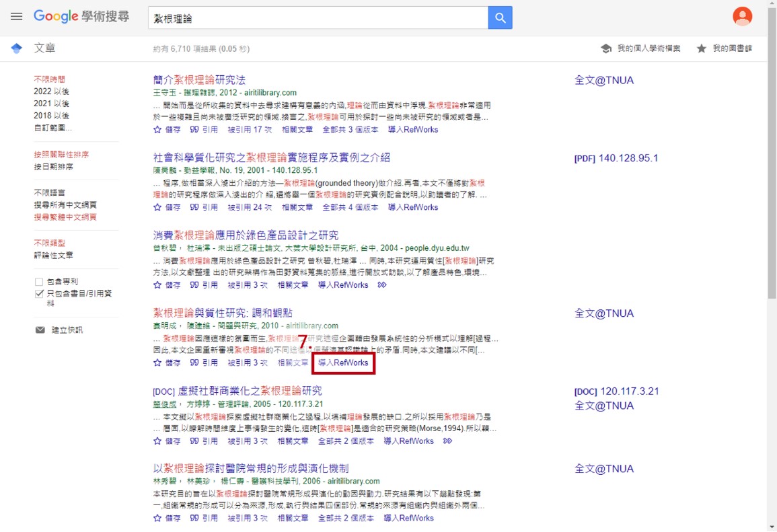Click the cite quote icon (引用) under the second result
Screen dimensions: 777x532
195,207
